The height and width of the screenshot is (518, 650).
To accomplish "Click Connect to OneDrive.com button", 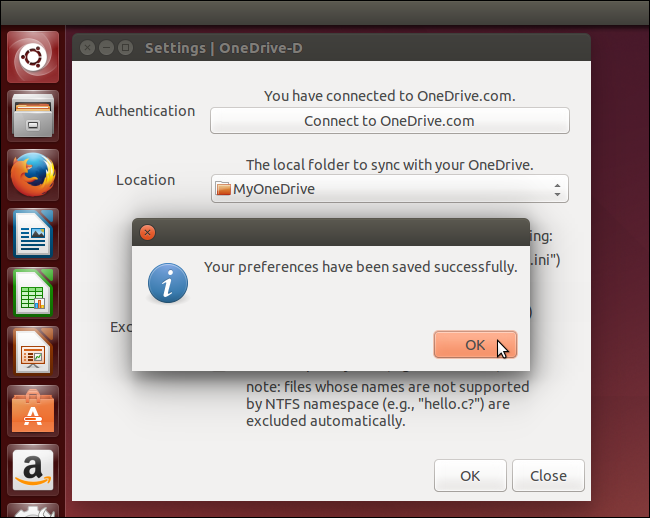I will (390, 121).
